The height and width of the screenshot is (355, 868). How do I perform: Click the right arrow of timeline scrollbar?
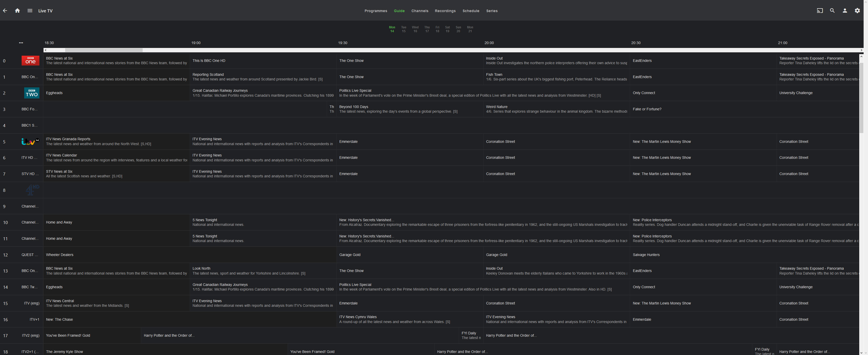click(x=861, y=50)
